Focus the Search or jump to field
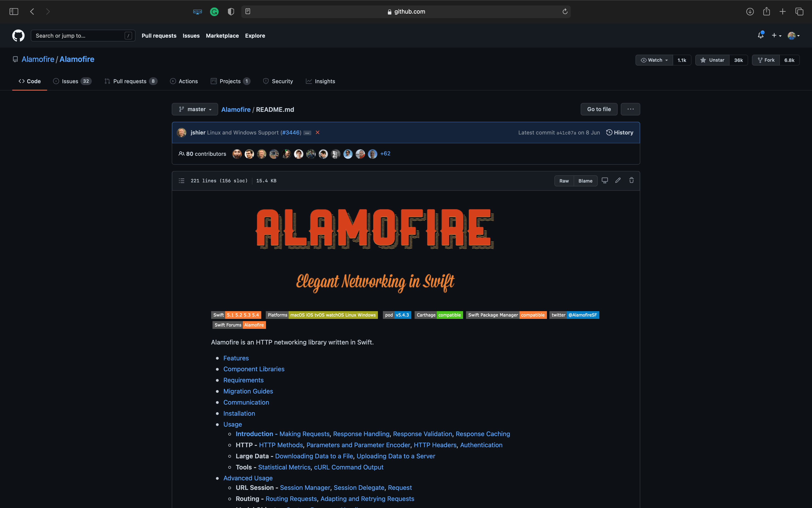This screenshot has width=812, height=508. tap(83, 36)
